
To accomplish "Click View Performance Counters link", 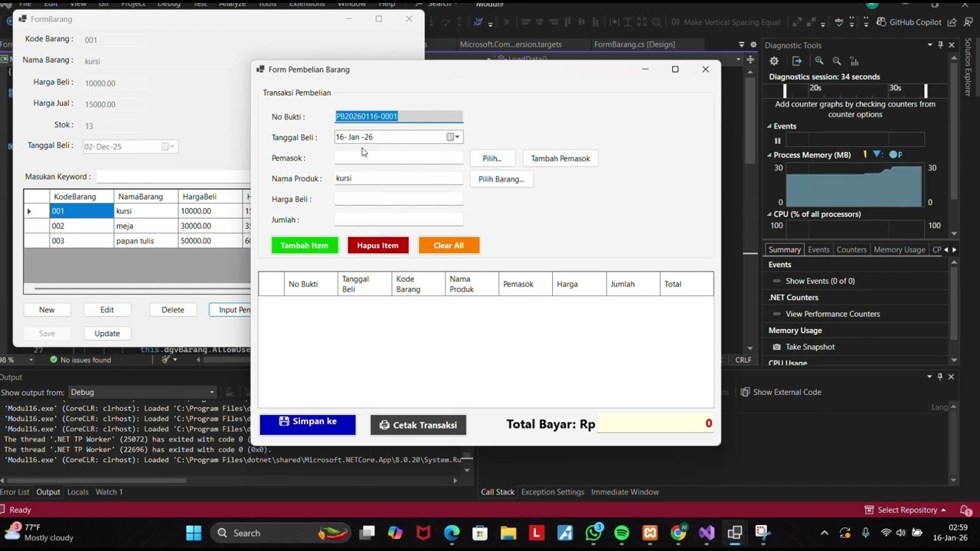I will [832, 314].
